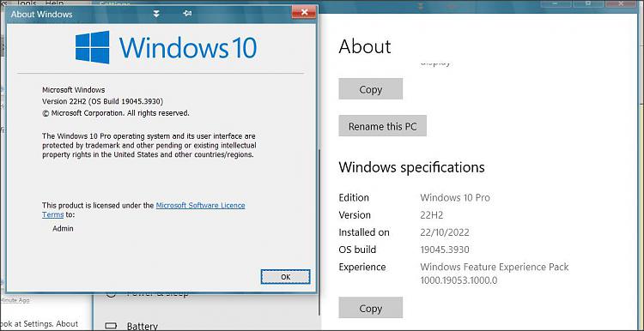Click the Microsoft Corporation copyright line
644x331 pixels.
tap(116, 113)
